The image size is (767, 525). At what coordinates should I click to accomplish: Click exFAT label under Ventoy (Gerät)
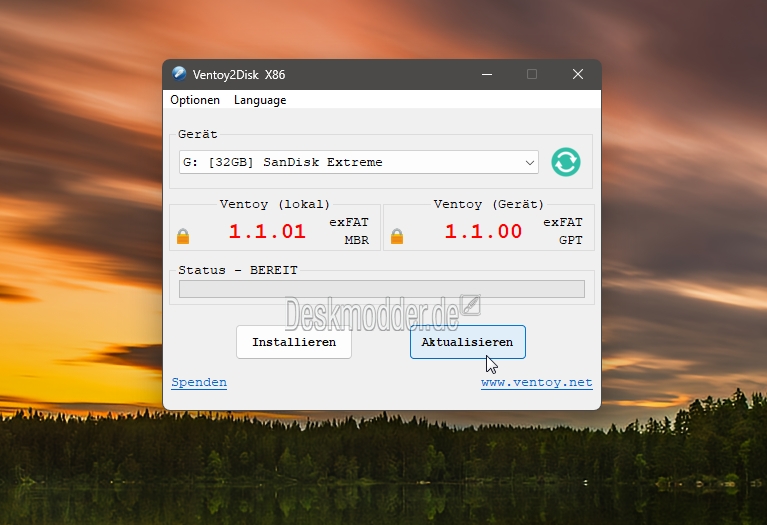pos(563,222)
